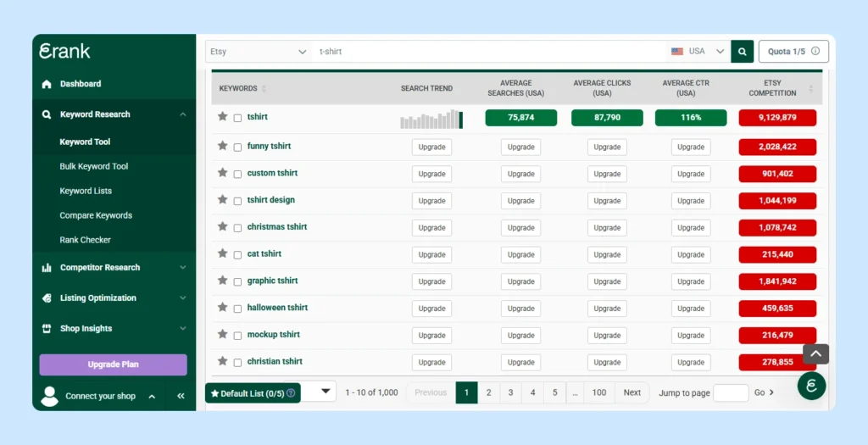Click the Quota info icon
Screen dimensions: 868x445
[x=815, y=51]
